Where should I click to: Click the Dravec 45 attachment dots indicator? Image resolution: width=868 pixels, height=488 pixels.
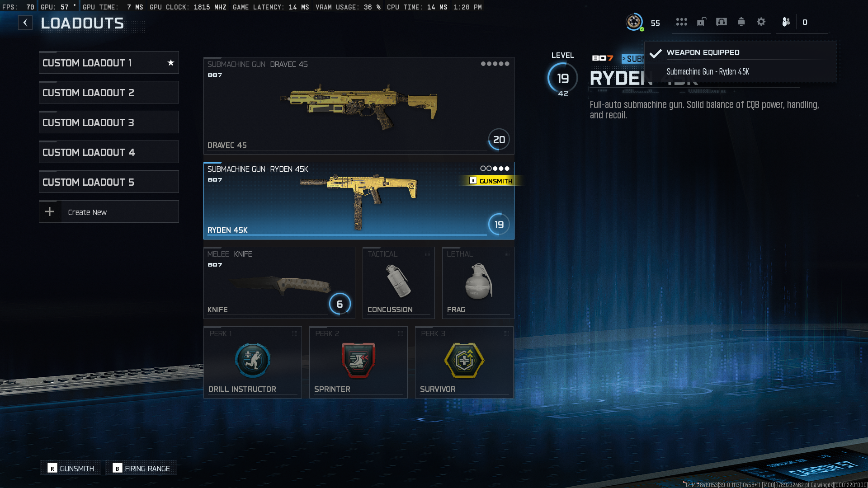click(x=495, y=64)
